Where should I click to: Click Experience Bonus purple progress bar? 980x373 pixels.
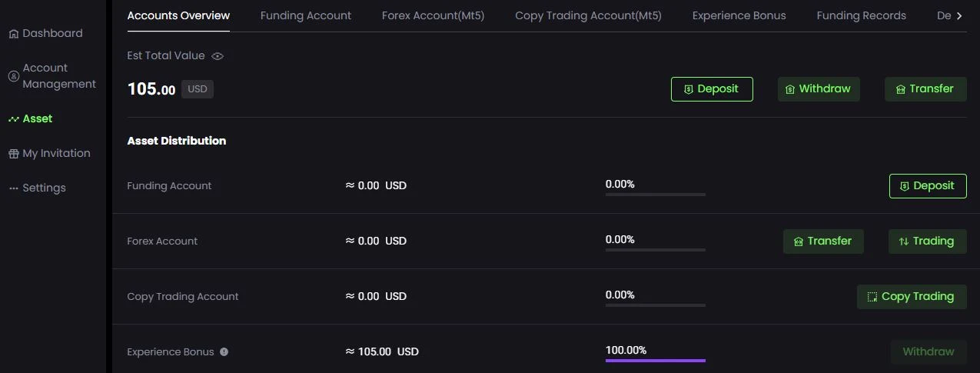pyautogui.click(x=656, y=360)
